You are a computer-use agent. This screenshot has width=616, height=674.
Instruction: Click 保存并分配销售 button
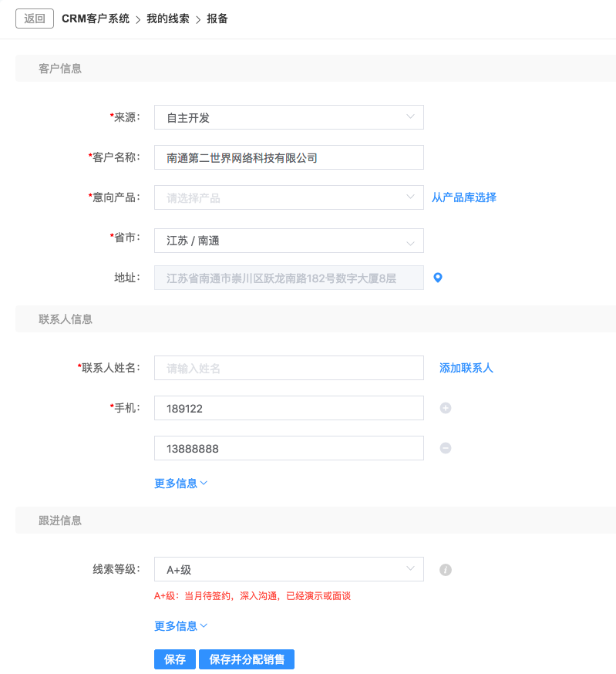coord(247,659)
